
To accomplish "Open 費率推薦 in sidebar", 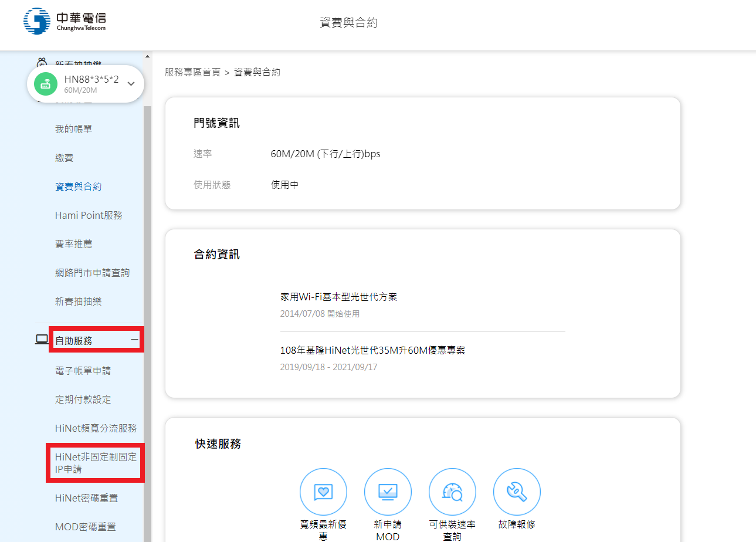I will pos(73,244).
